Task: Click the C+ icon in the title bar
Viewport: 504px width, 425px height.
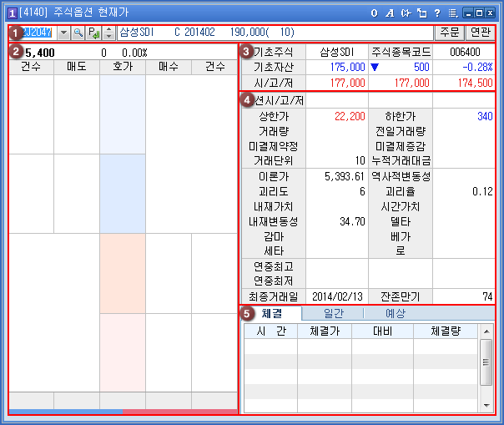Action: click(406, 13)
